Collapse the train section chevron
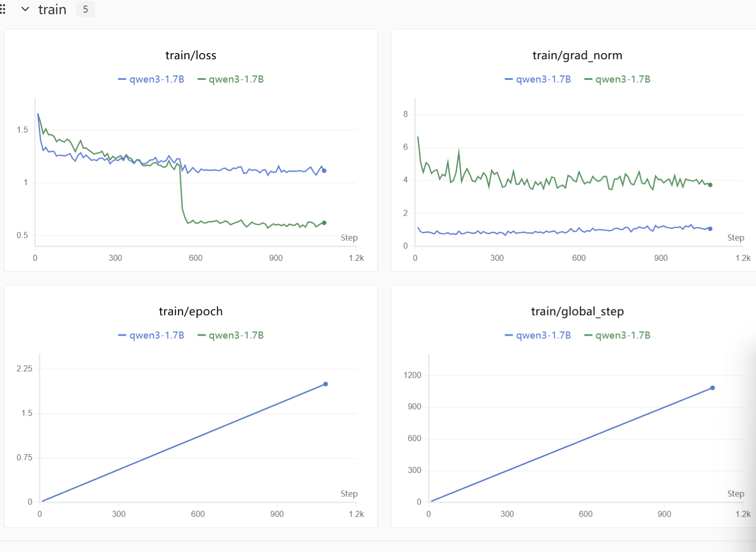Screen dimensions: 756x552 click(25, 10)
